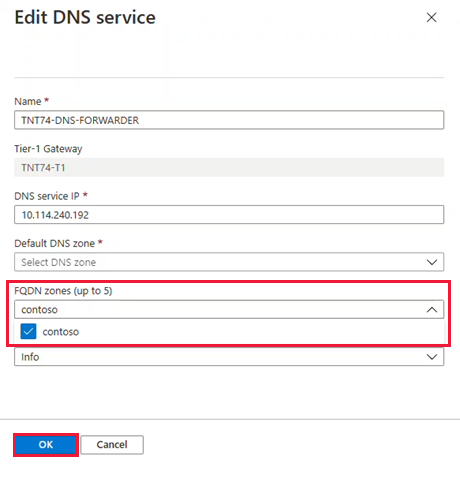Click the FQDN zones label
Image resolution: width=460 pixels, height=482 pixels.
63,291
